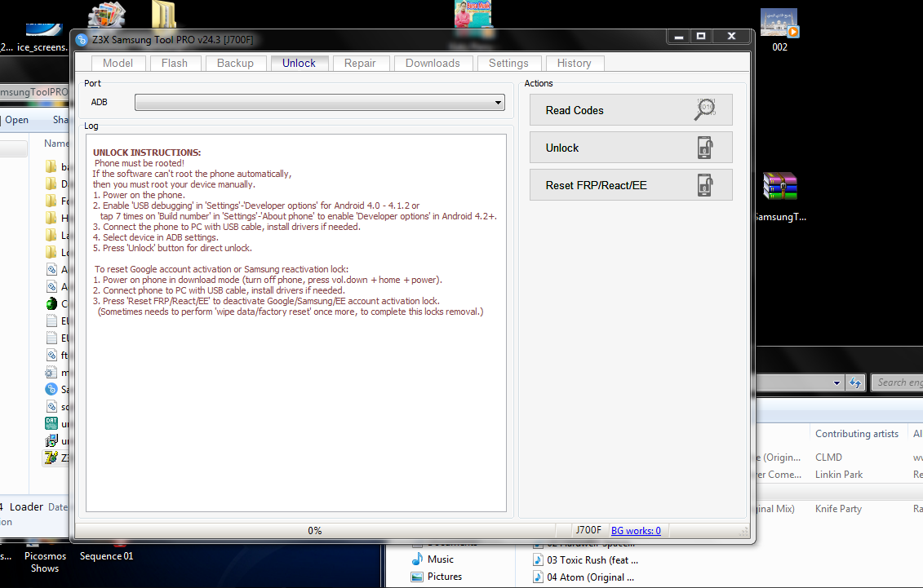
Task: Click the Z3X app icon in title bar
Action: [82, 40]
